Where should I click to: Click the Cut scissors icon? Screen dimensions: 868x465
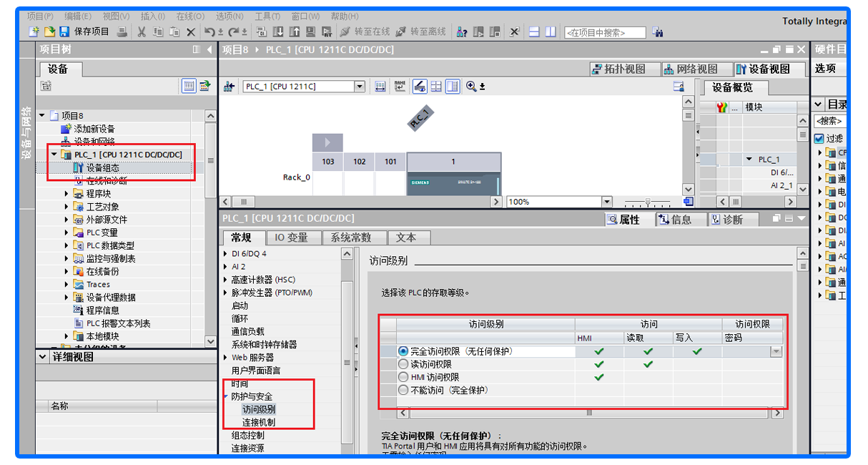142,31
